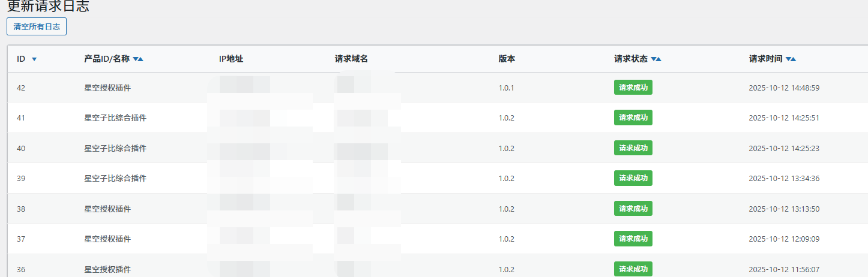Click 星空授权插件 in row ID 42
Viewport: 868px width, 277px height.
tap(107, 88)
